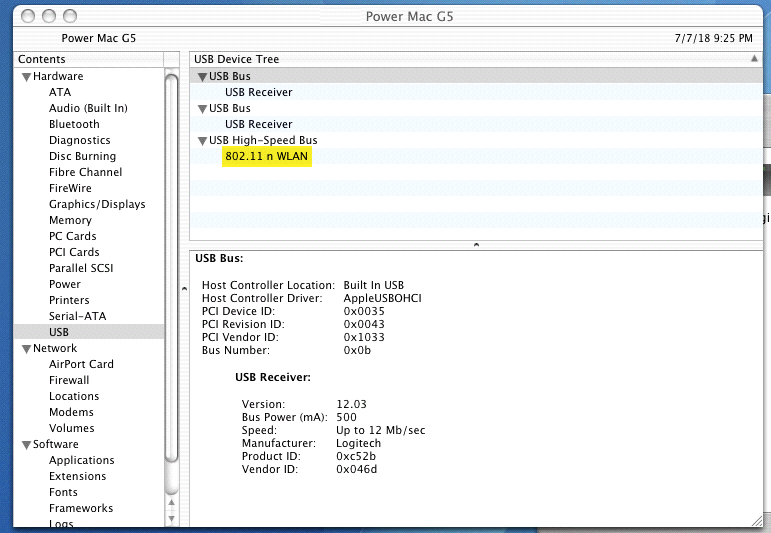
Task: Click the Contents column header
Action: tap(89, 59)
